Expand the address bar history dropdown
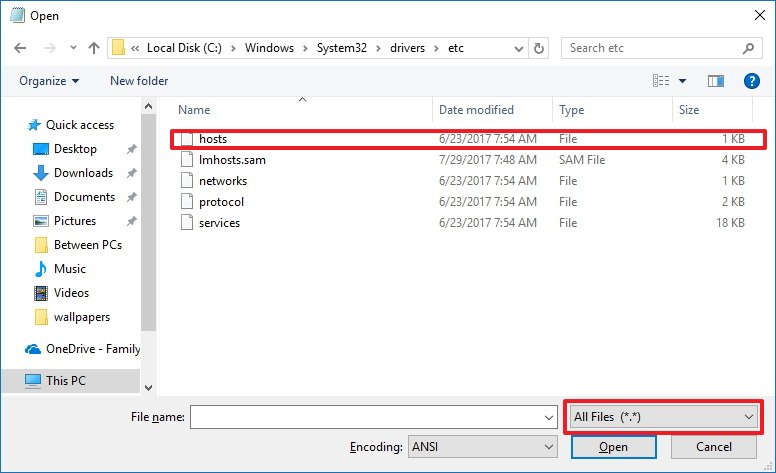The image size is (776, 473). [518, 48]
